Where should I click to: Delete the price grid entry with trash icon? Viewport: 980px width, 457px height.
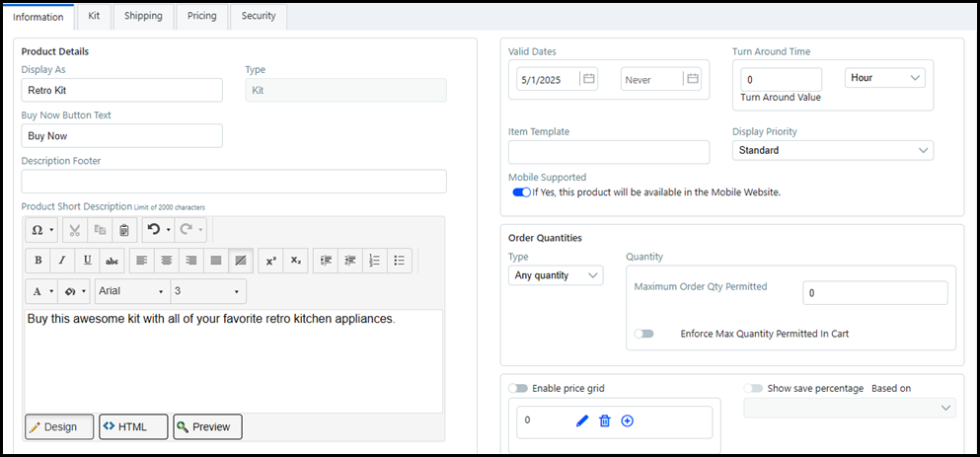[605, 420]
